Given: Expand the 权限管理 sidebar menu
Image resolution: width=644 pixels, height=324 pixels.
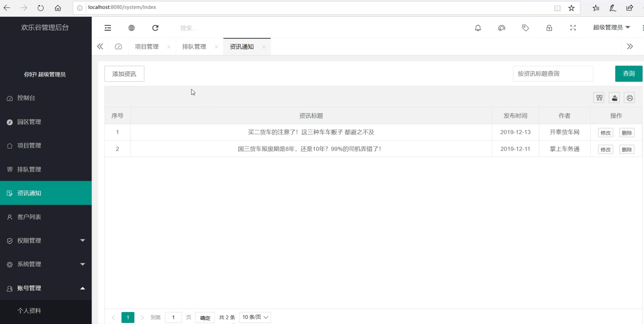Looking at the screenshot, I should (x=46, y=241).
